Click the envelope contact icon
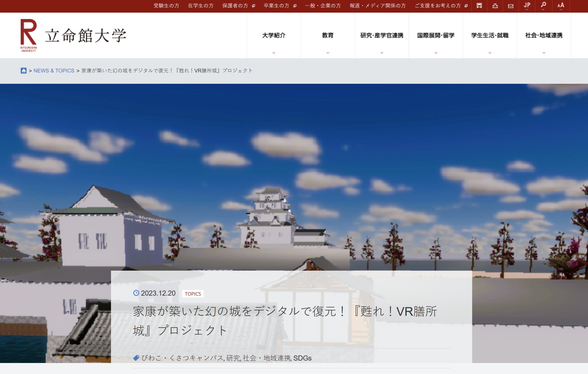 tap(511, 6)
